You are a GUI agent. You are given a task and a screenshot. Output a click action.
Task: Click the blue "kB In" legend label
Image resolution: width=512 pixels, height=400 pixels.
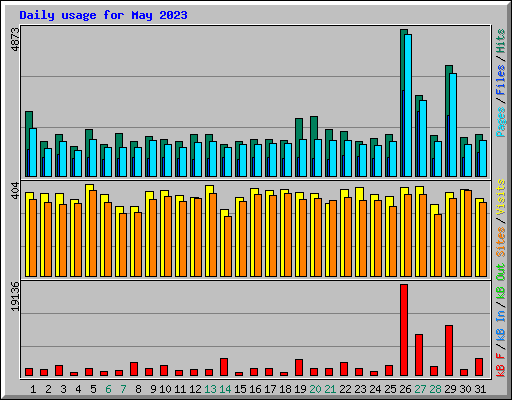point(501,325)
